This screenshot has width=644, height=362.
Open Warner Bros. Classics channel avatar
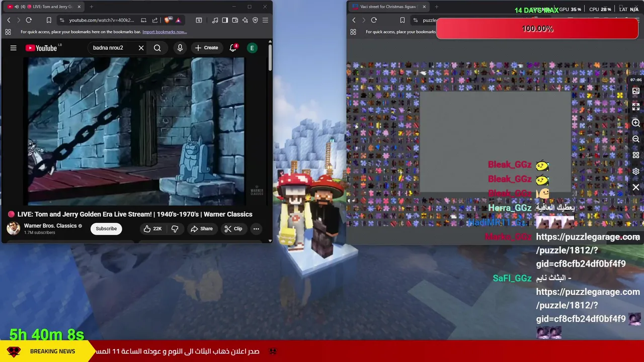pos(14,228)
